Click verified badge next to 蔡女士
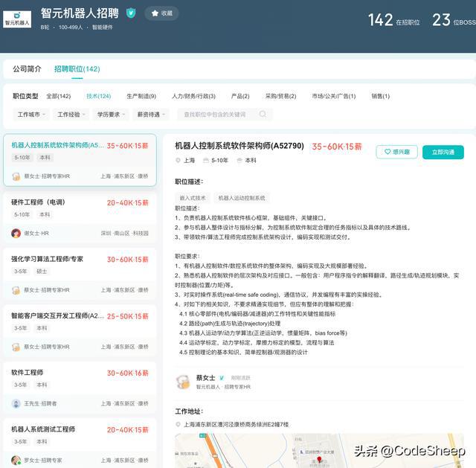476x468 pixels. [222, 378]
